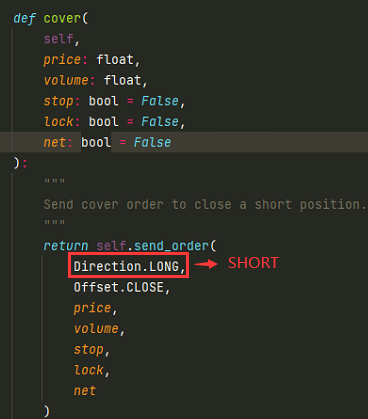Click the volume parameter annotation
The width and height of the screenshot is (368, 419).
click(x=122, y=80)
